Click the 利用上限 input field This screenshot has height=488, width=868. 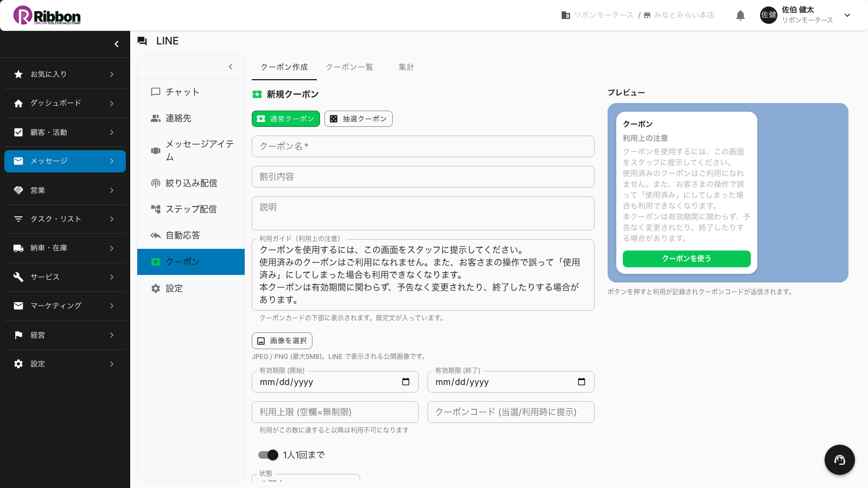pyautogui.click(x=335, y=412)
